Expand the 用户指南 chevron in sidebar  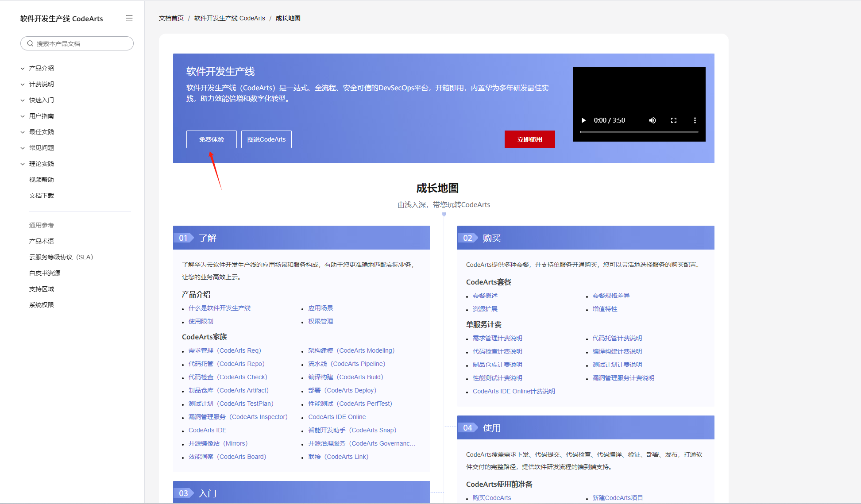pos(23,116)
